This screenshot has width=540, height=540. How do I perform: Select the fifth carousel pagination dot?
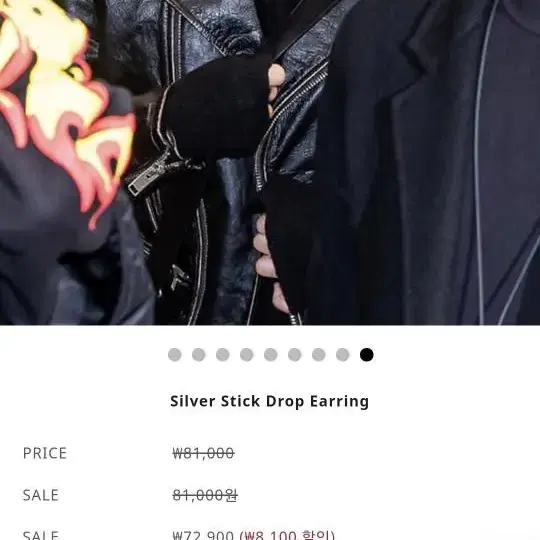point(271,355)
